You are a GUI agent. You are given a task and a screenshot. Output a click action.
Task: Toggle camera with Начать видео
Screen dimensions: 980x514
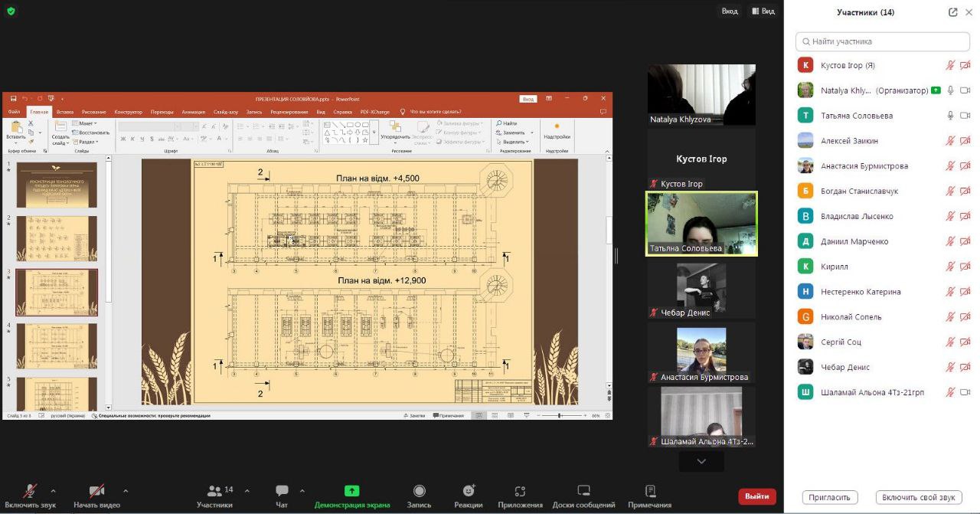tap(96, 492)
